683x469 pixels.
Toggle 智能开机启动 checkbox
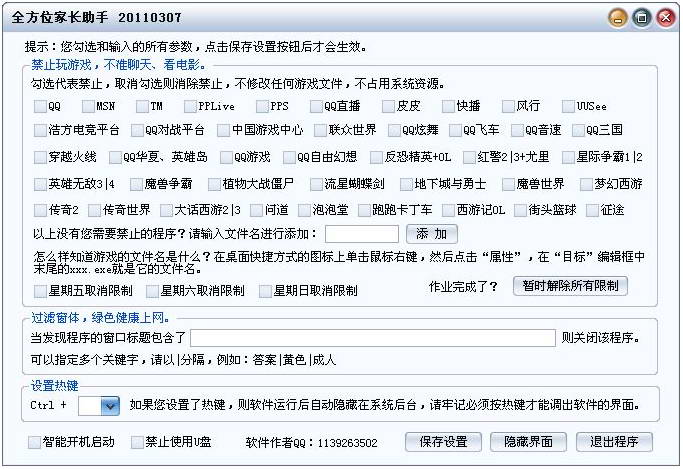point(34,442)
